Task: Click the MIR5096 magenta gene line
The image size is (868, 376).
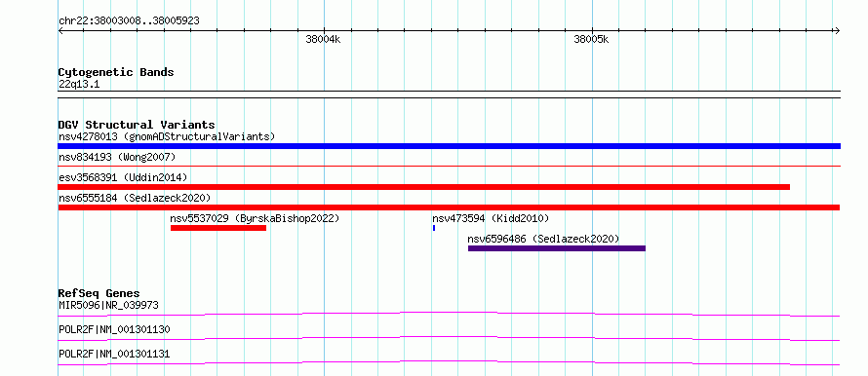Action: 449,314
